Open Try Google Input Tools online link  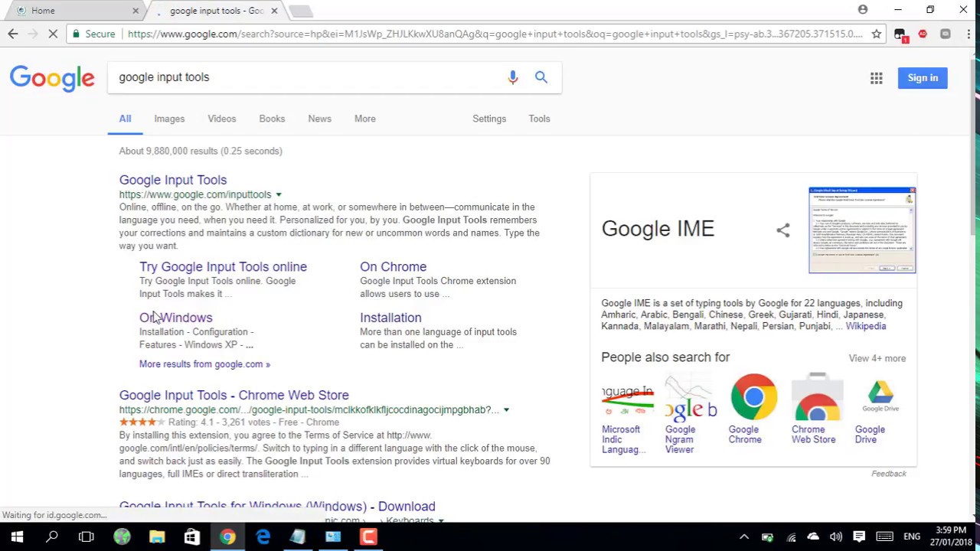pyautogui.click(x=223, y=267)
